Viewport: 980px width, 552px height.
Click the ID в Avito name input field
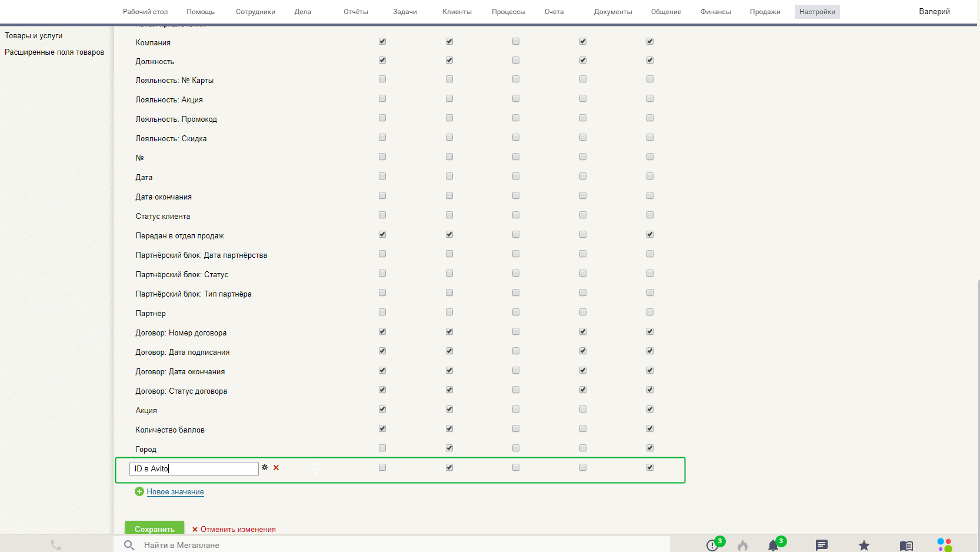pos(194,468)
